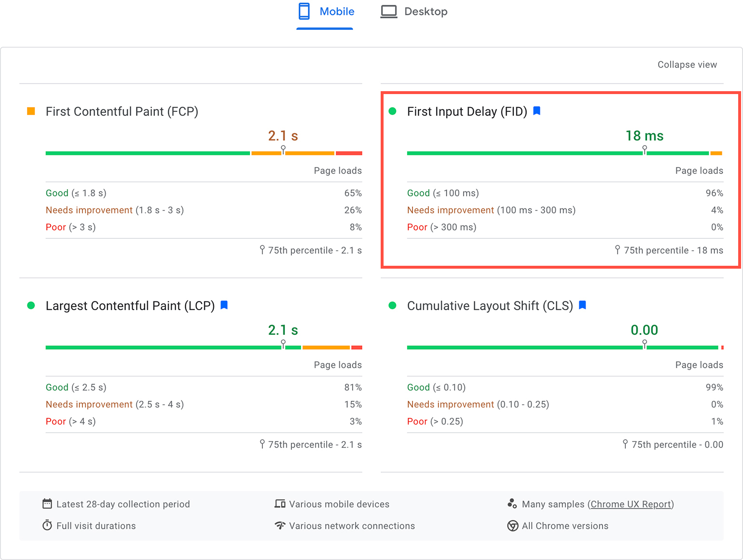Click the First Input Delay bookmark icon
The width and height of the screenshot is (743, 560).
pyautogui.click(x=537, y=111)
